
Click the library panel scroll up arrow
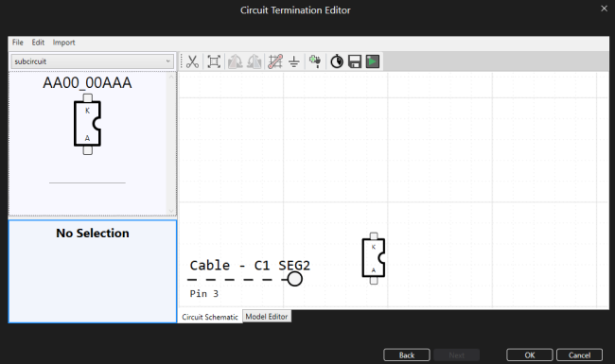171,77
